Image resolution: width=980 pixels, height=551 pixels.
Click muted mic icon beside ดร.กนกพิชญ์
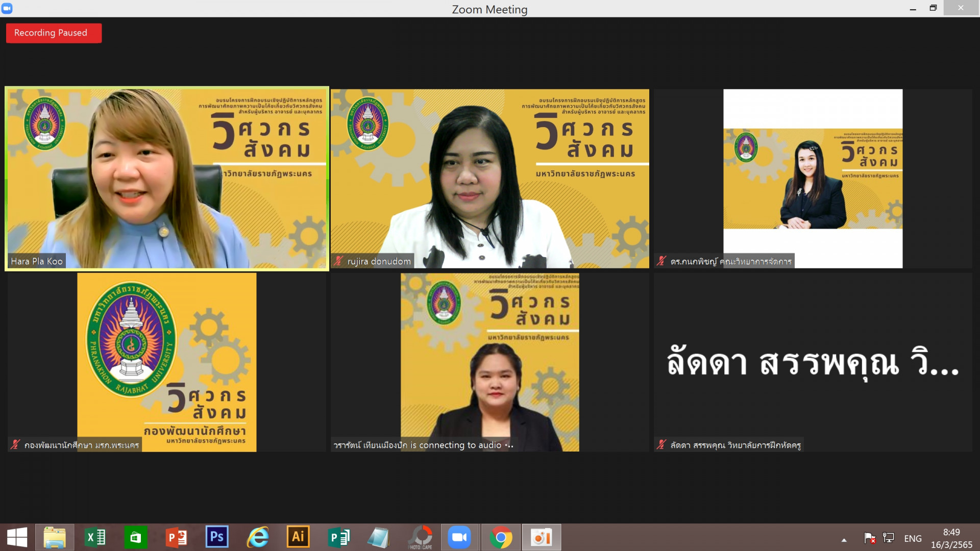tap(661, 261)
